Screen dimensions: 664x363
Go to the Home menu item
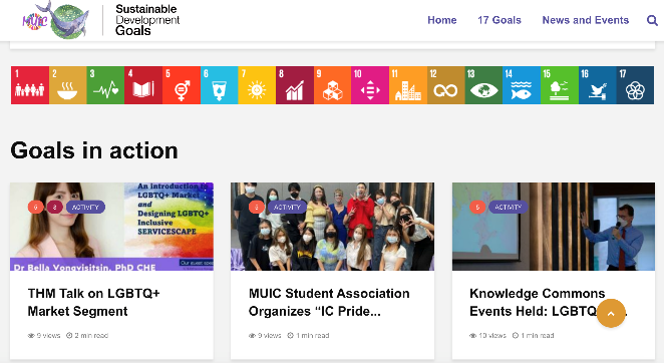442,20
